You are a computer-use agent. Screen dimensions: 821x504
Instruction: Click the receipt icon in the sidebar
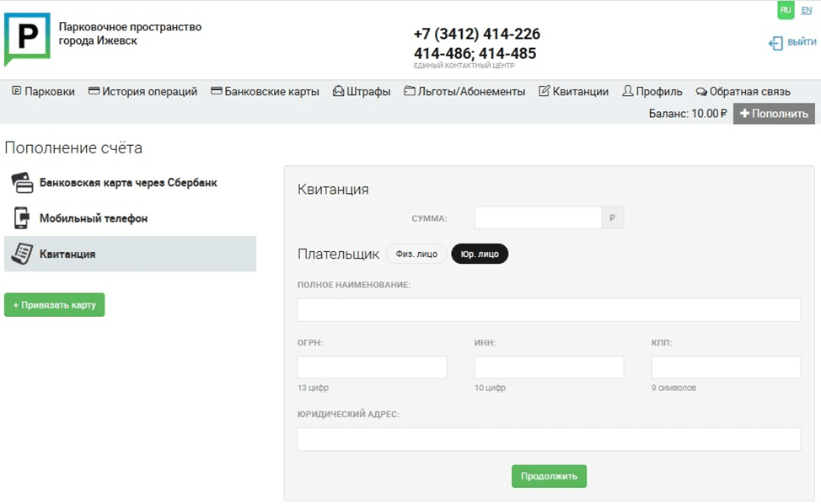(22, 254)
